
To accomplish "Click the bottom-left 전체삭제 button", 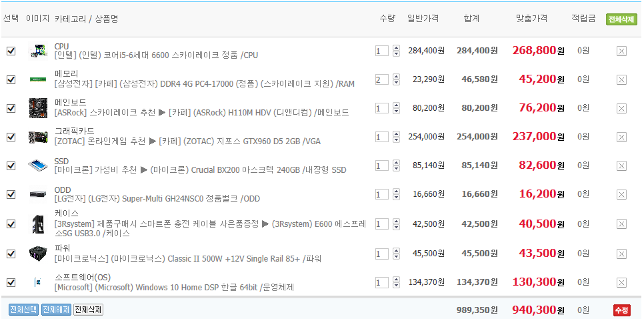I will coord(88,310).
